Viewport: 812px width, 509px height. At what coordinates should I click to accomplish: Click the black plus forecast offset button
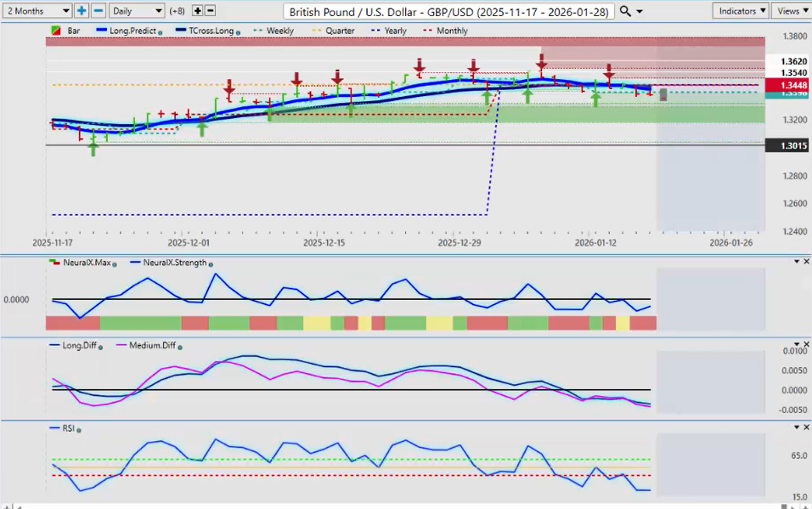coord(198,11)
